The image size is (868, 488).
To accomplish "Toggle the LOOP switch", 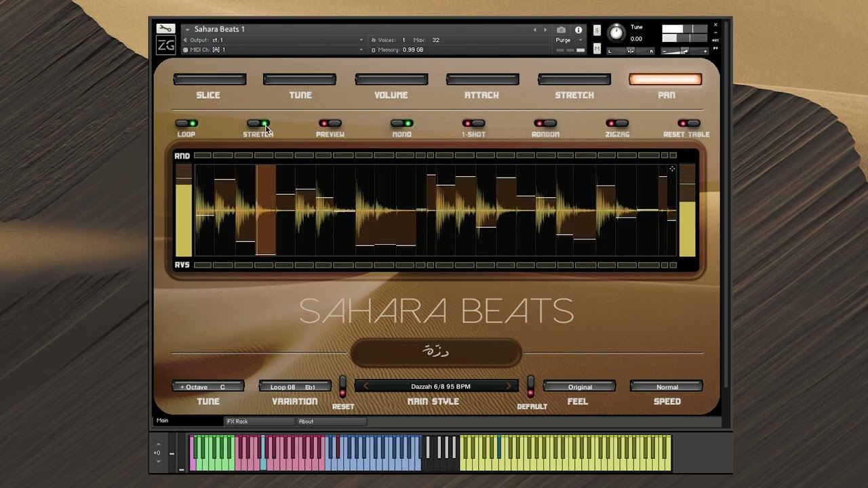I will (186, 123).
